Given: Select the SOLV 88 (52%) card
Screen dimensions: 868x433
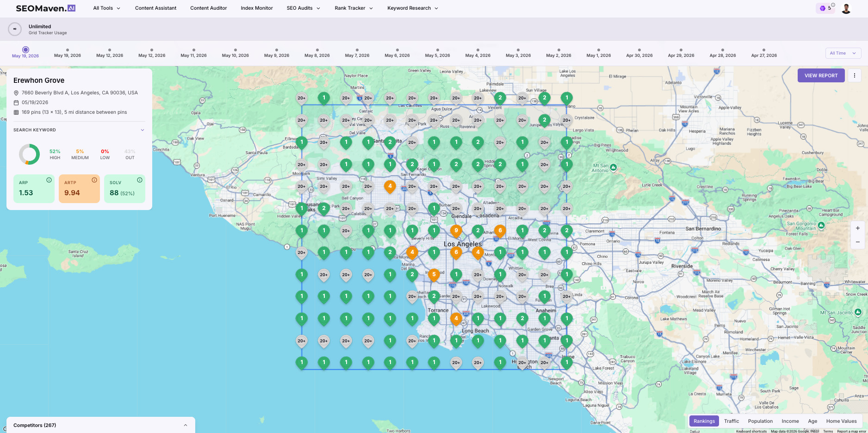Looking at the screenshot, I should pos(124,188).
